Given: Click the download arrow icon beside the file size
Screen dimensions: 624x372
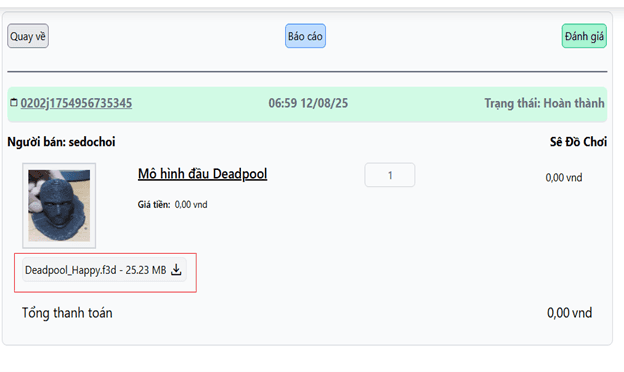Looking at the screenshot, I should [x=176, y=270].
